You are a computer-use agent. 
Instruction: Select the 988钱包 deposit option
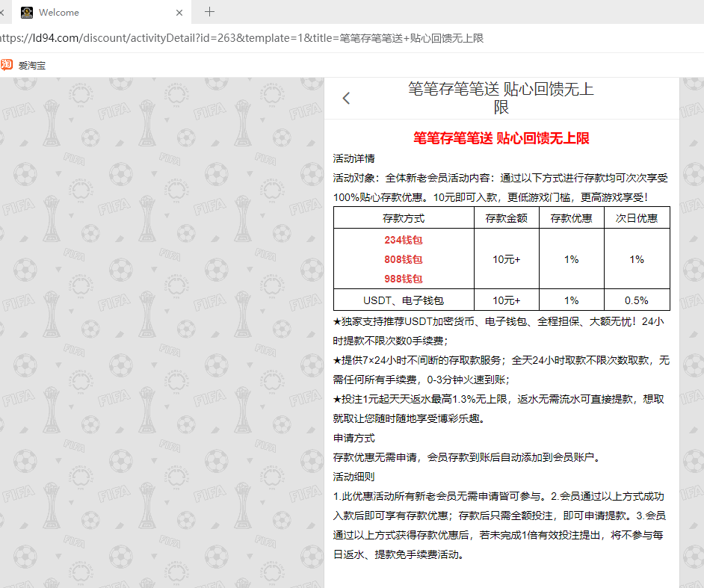[x=404, y=279]
